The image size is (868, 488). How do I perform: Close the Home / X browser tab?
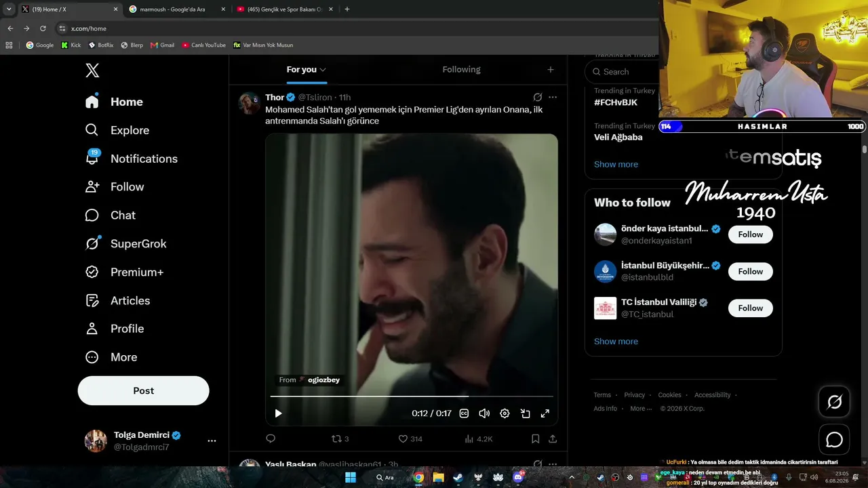coord(115,9)
